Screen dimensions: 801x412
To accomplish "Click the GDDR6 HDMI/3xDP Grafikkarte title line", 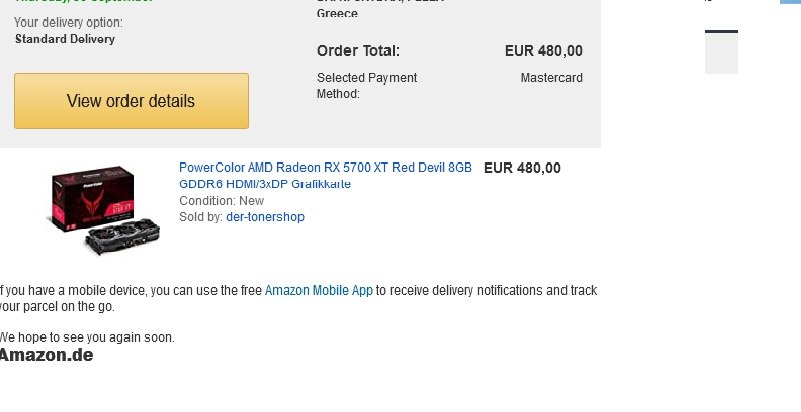I will (x=265, y=184).
